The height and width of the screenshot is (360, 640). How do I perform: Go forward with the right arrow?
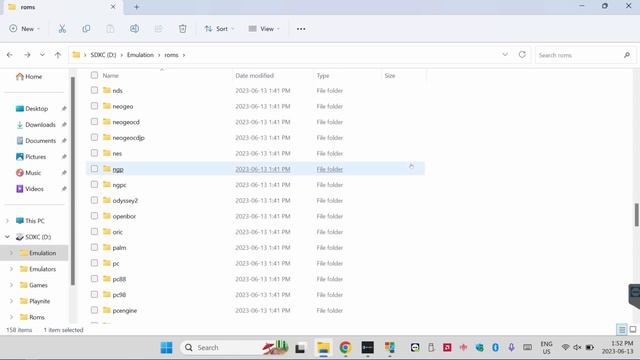click(x=27, y=55)
